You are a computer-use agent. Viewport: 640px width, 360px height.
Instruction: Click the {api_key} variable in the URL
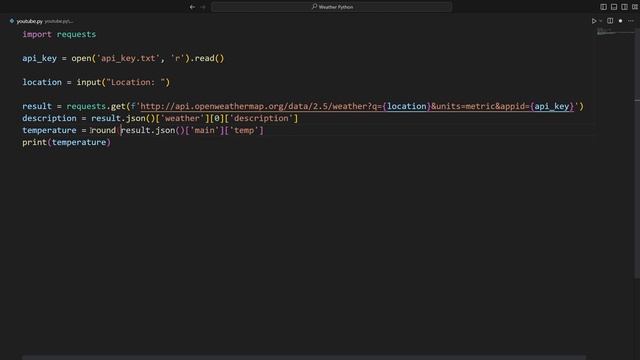pos(552,106)
